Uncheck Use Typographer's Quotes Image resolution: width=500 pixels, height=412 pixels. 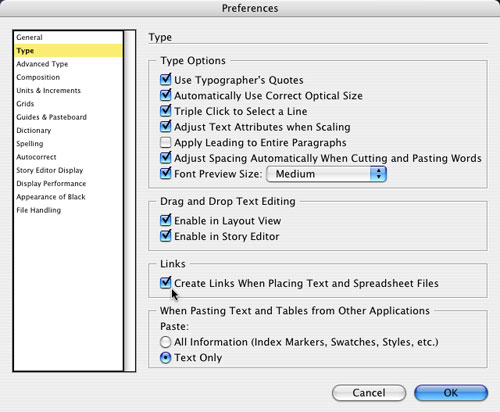[165, 80]
